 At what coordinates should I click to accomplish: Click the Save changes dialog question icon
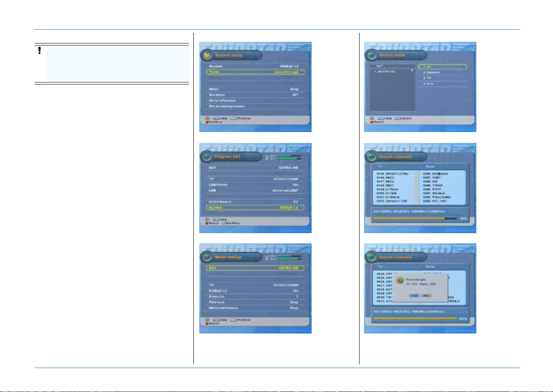tap(399, 281)
